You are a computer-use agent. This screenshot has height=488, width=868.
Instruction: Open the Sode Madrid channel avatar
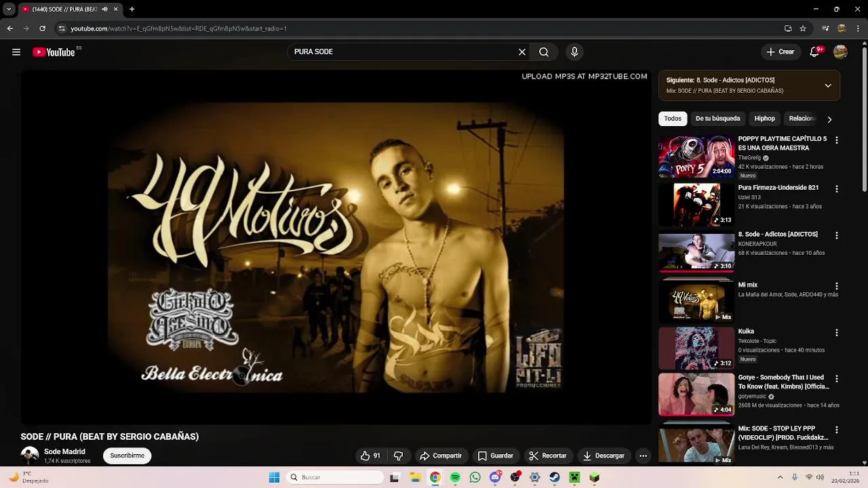(x=30, y=455)
